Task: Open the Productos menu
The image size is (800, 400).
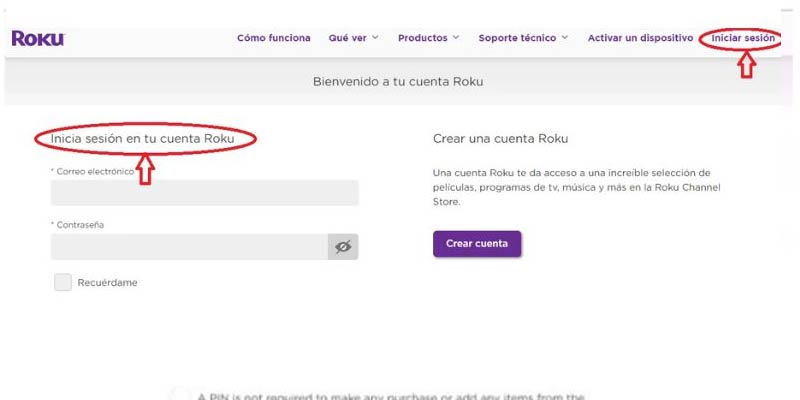Action: click(422, 38)
